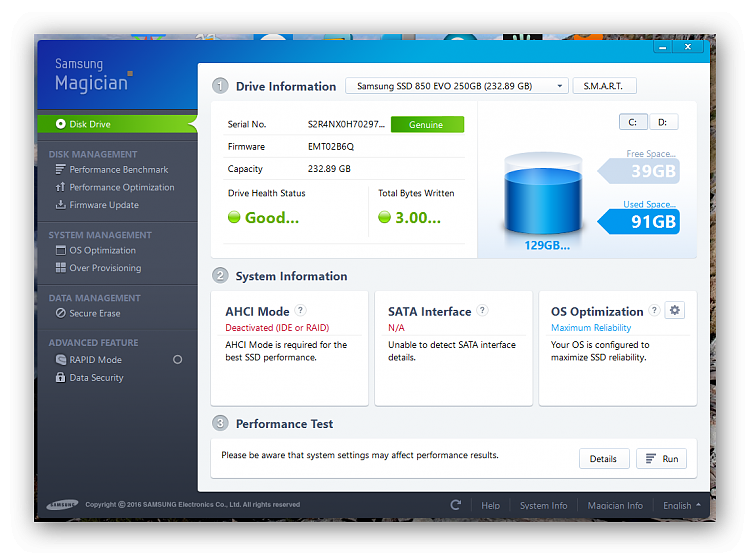Click the serial number S2R4NX0H70297 text
The image size is (750, 556).
click(346, 124)
